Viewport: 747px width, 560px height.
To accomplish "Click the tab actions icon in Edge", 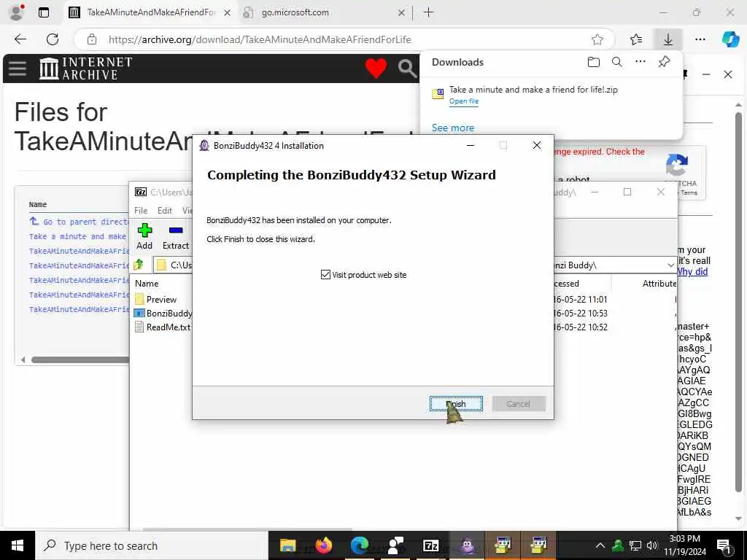I will tap(44, 12).
